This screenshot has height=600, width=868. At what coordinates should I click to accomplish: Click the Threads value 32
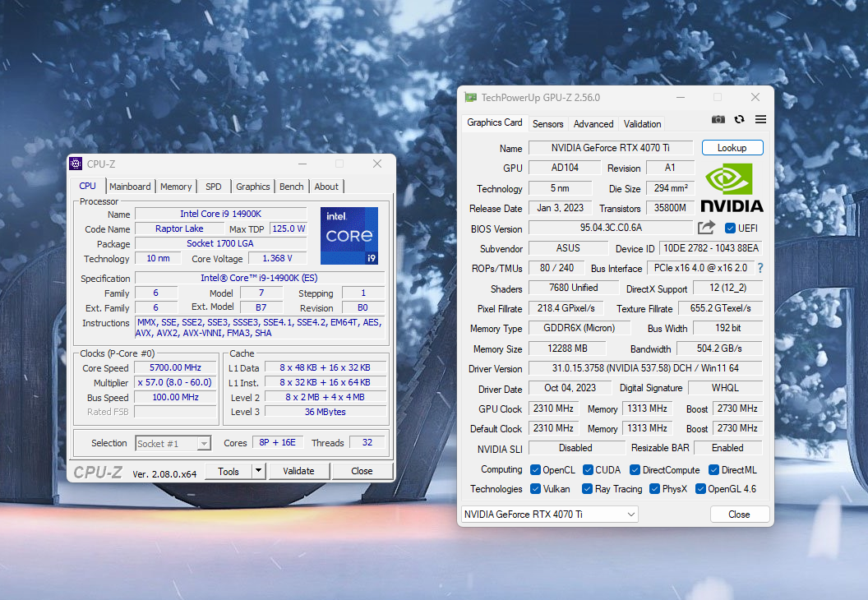[367, 443]
